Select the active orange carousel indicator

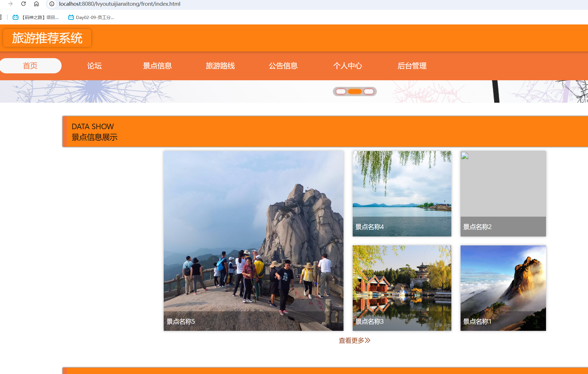[355, 91]
